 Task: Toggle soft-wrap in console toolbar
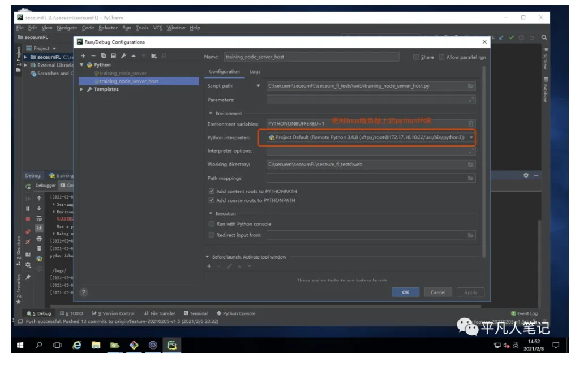tap(39, 218)
